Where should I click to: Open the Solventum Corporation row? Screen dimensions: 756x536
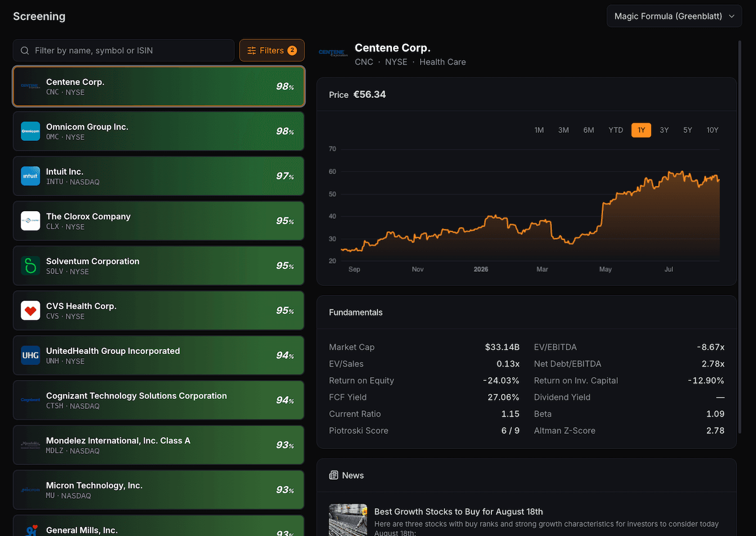click(159, 266)
